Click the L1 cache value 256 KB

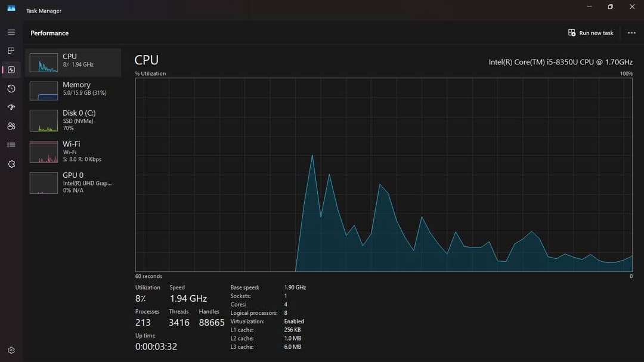tap(292, 330)
